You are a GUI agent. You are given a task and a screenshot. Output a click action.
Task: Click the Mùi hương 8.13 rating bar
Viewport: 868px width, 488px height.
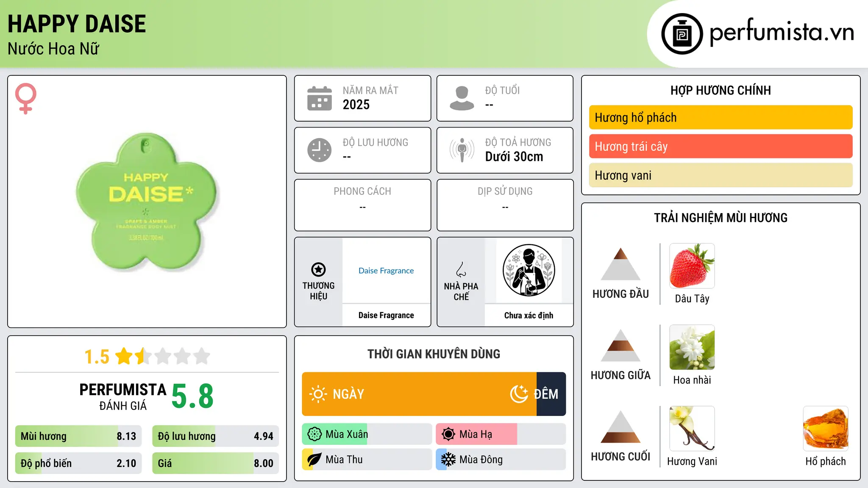(78, 436)
